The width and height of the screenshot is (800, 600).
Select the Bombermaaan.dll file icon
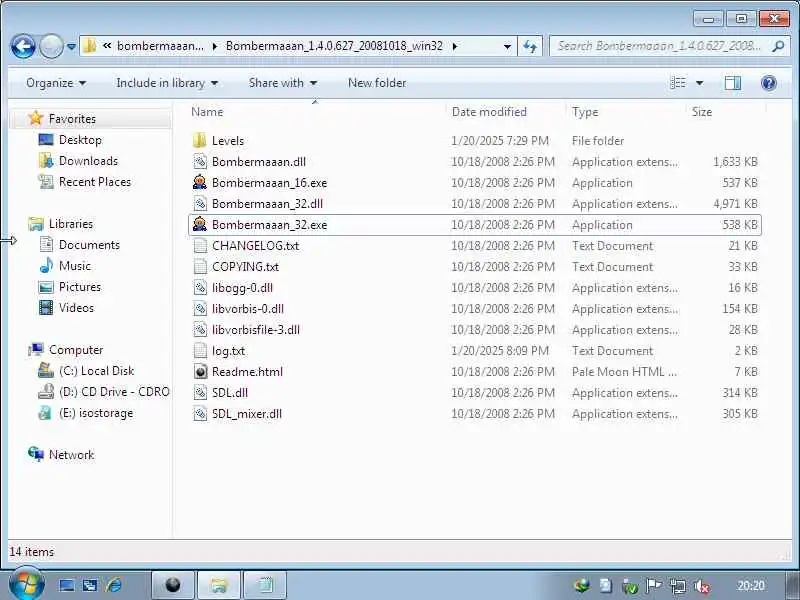pyautogui.click(x=200, y=162)
